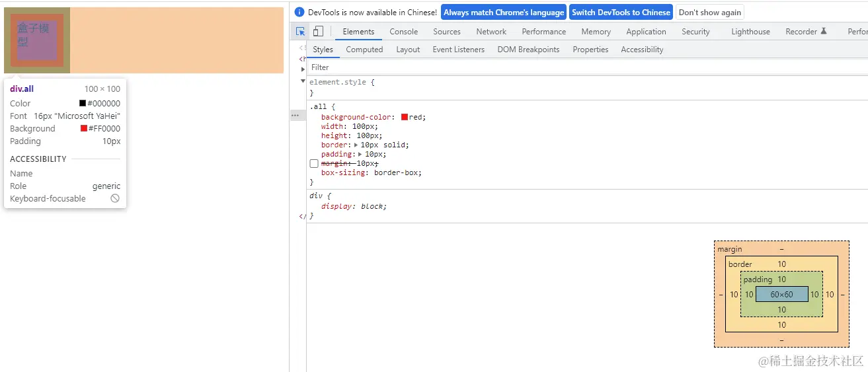Click the padding label in box model
Screen dimensions: 868x372
(758, 279)
